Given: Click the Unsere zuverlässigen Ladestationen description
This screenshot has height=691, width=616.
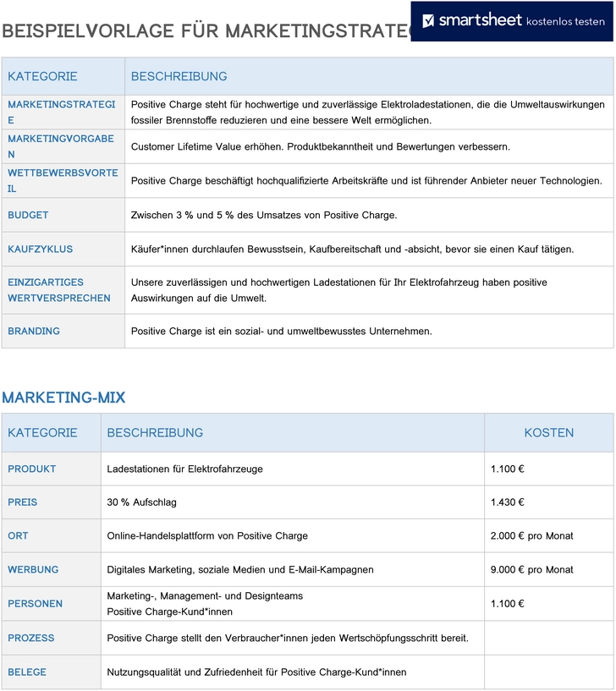Looking at the screenshot, I should (338, 290).
